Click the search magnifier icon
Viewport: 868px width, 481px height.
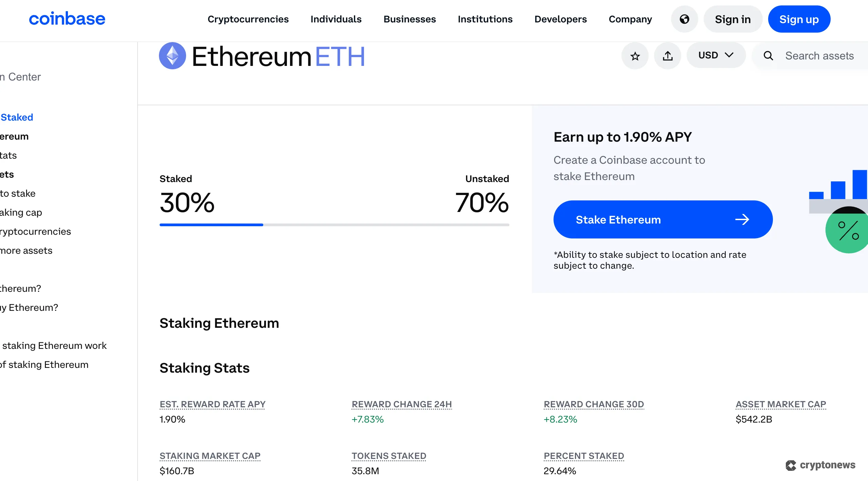pyautogui.click(x=769, y=55)
